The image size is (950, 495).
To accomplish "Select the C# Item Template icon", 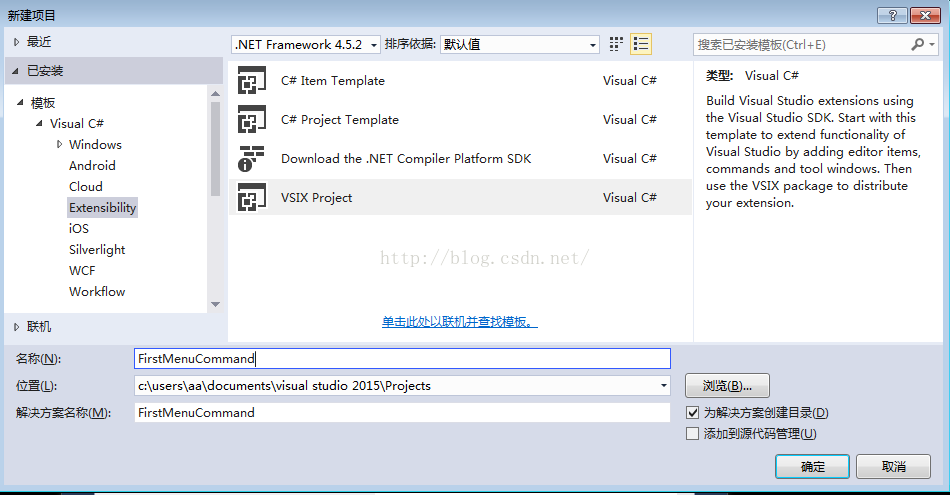I will tap(252, 81).
